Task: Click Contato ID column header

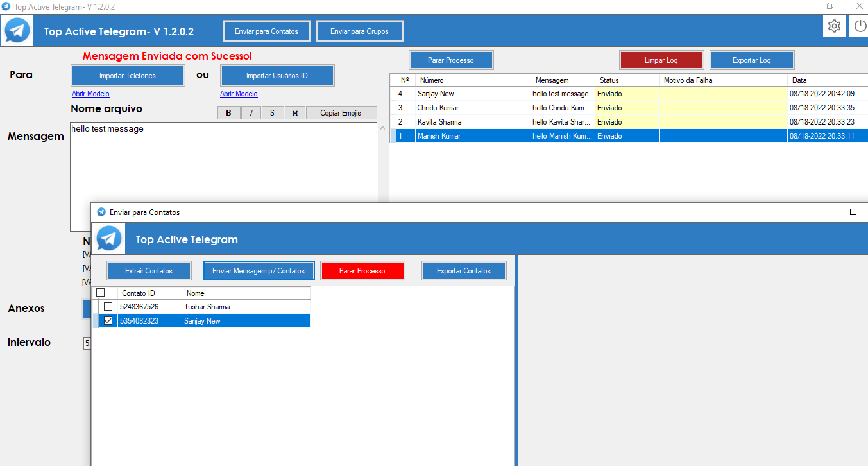Action: click(x=149, y=293)
